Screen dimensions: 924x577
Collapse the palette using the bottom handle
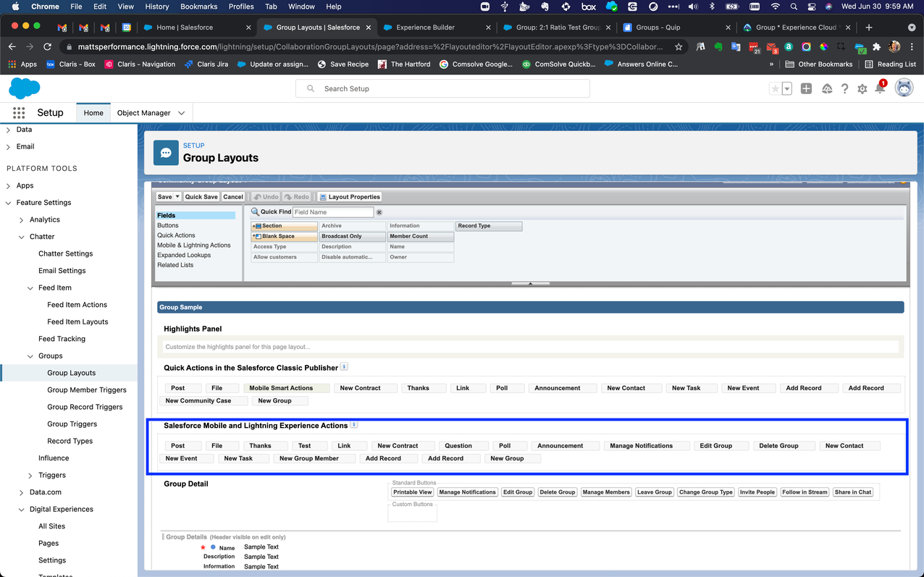coord(530,284)
